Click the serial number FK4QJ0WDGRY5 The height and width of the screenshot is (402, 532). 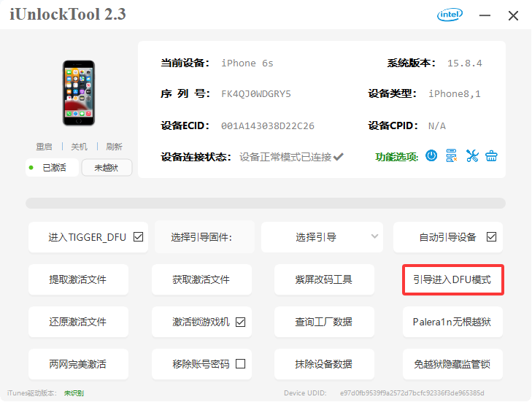256,94
